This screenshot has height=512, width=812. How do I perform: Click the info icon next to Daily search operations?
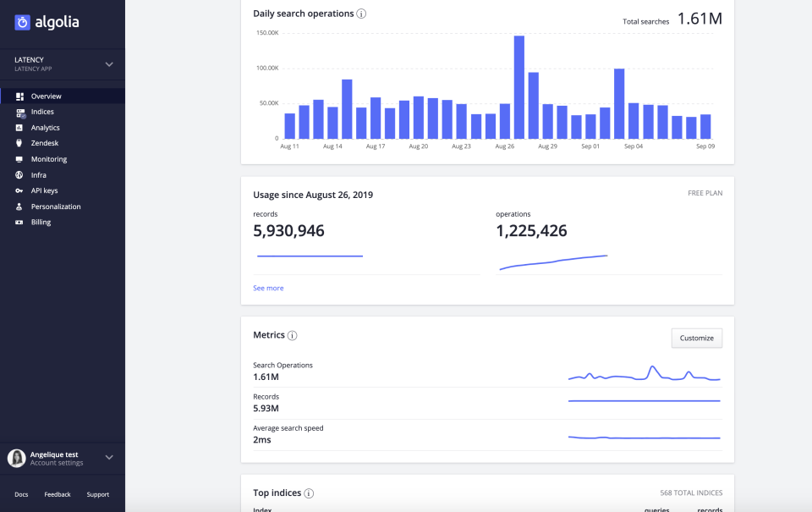tap(362, 14)
